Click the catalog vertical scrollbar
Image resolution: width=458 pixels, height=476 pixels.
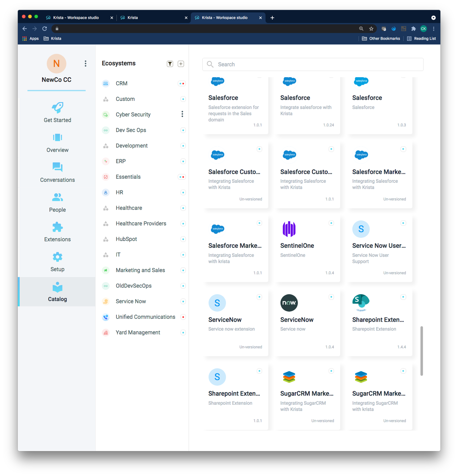[422, 351]
